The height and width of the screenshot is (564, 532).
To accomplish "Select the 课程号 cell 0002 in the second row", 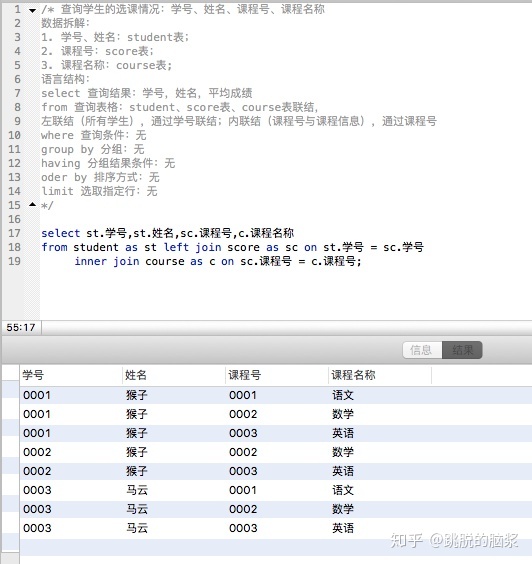I will pyautogui.click(x=243, y=414).
